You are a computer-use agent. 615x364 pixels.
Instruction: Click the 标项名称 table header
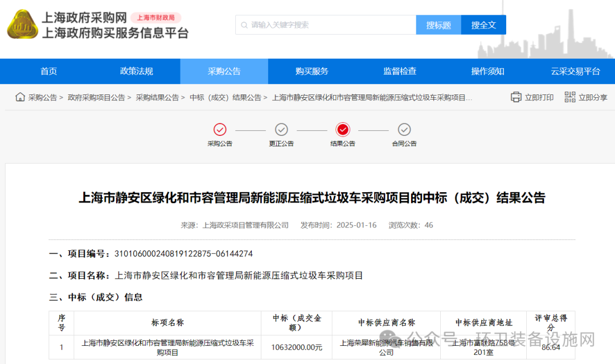[167, 323]
